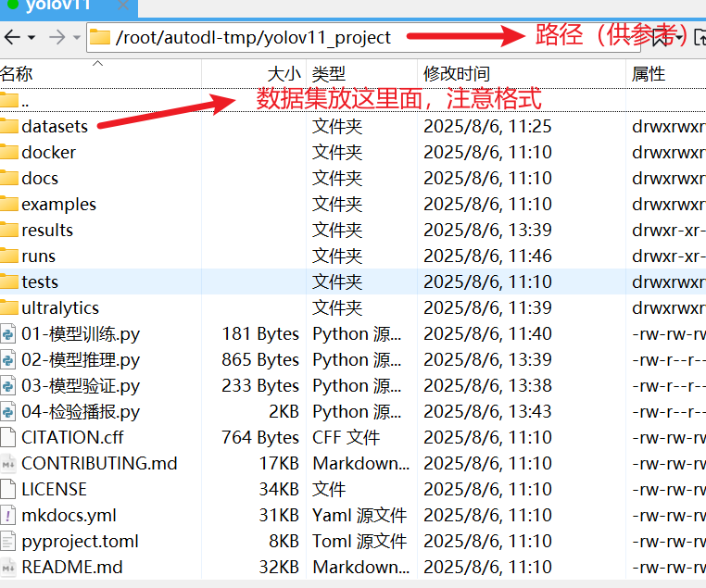Close the yolov11 tab

coord(123,6)
